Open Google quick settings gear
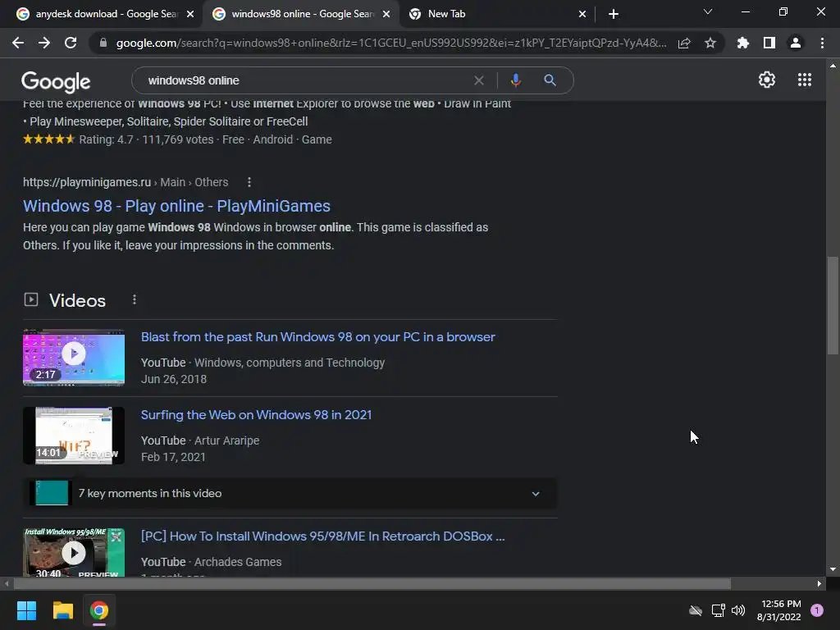Screen dimensions: 840x630 (x=767, y=80)
